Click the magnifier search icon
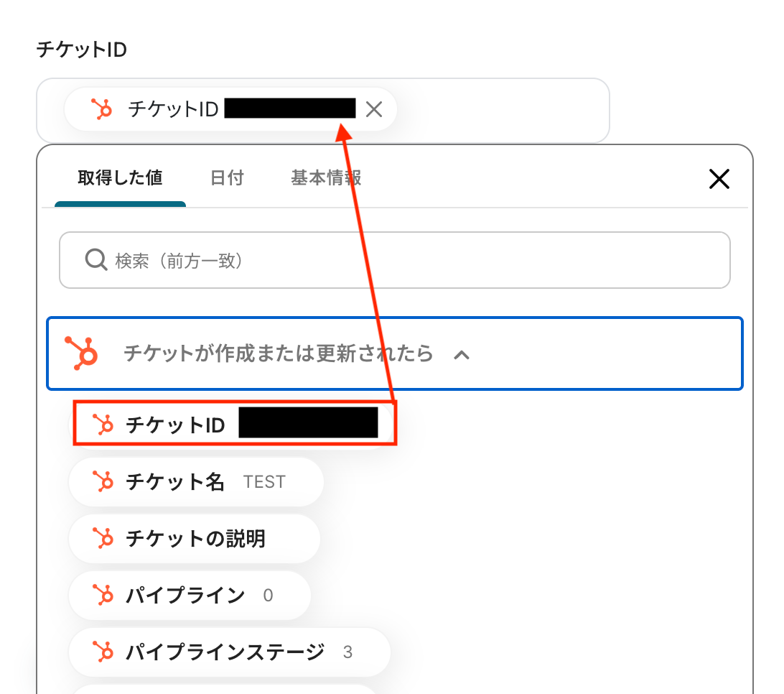 coord(95,259)
